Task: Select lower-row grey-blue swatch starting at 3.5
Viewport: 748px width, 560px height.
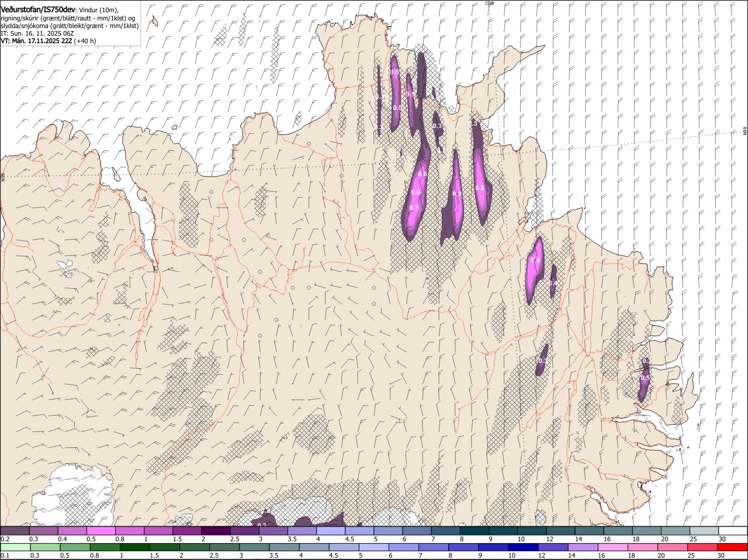Action: tap(284, 548)
